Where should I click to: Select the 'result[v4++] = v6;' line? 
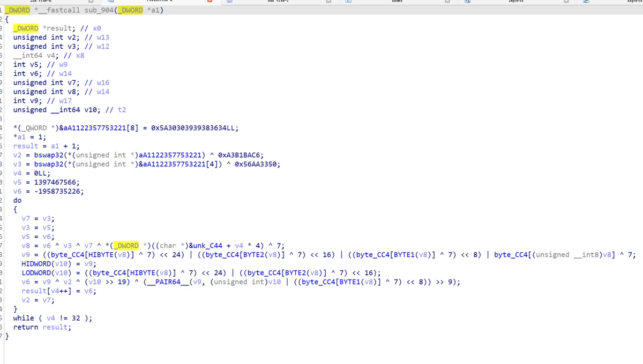click(x=59, y=292)
